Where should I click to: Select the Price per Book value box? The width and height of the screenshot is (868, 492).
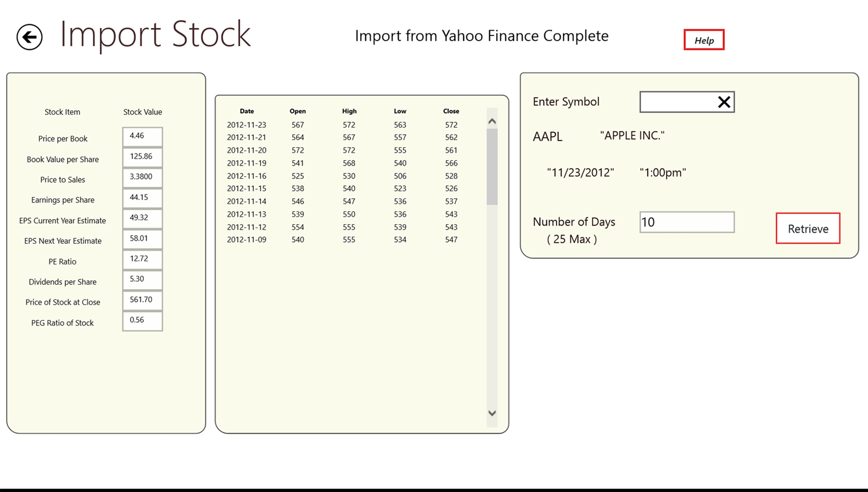(142, 137)
